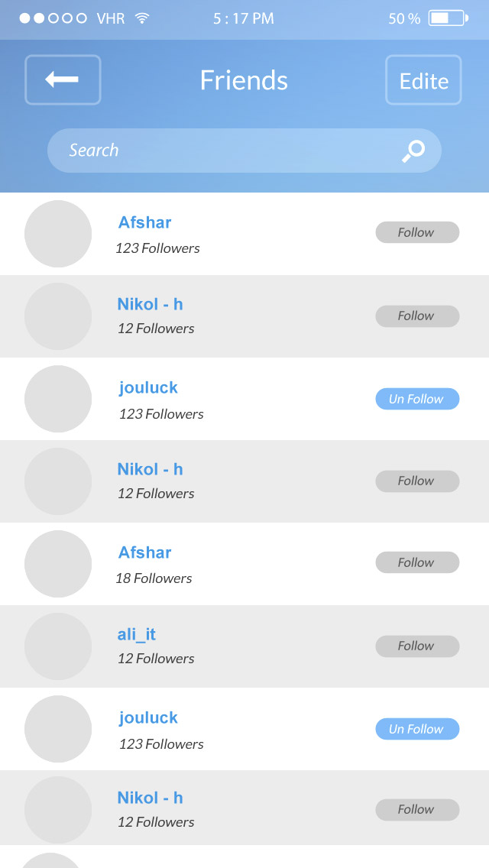Tap the battery icon in the status bar

448,18
